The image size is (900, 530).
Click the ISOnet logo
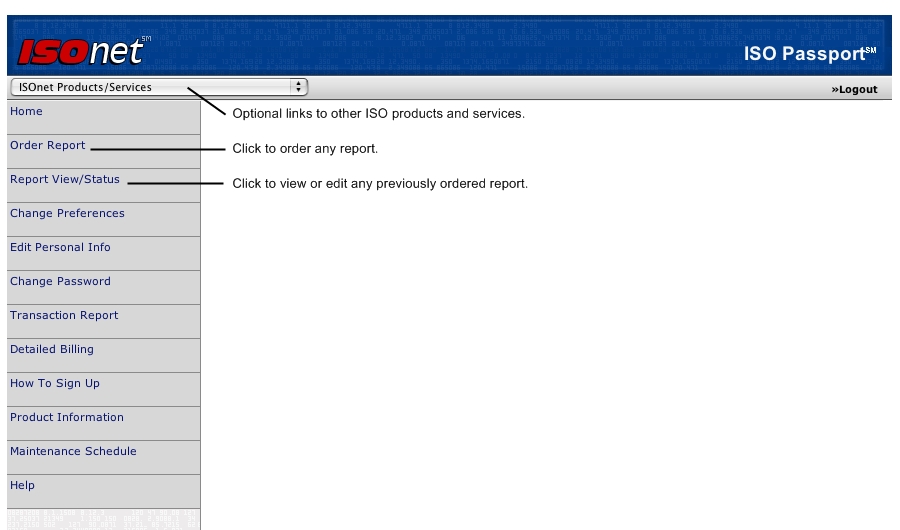(84, 51)
